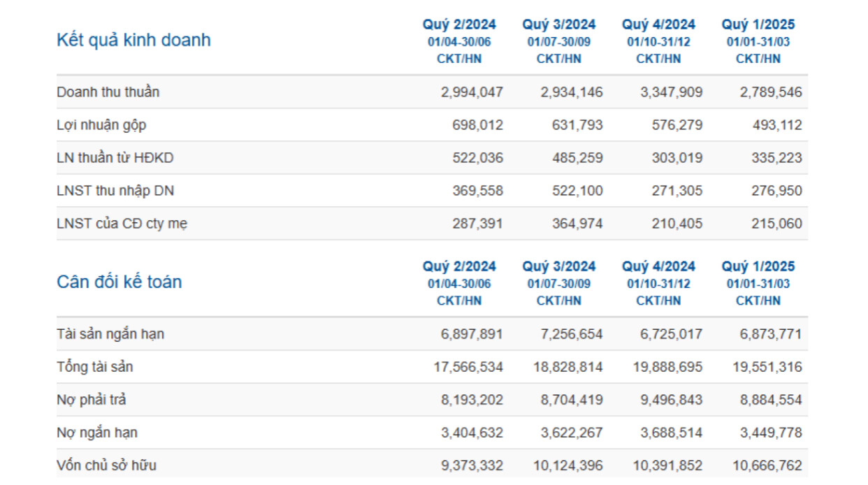This screenshot has height=485, width=868.
Task: Click the LNST thu nhập DN row label
Action: coord(110,191)
